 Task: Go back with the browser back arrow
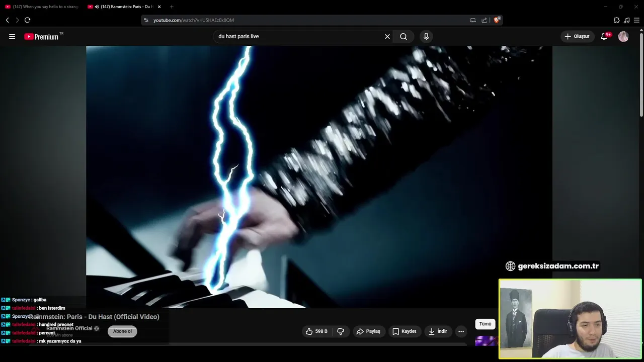(x=8, y=20)
